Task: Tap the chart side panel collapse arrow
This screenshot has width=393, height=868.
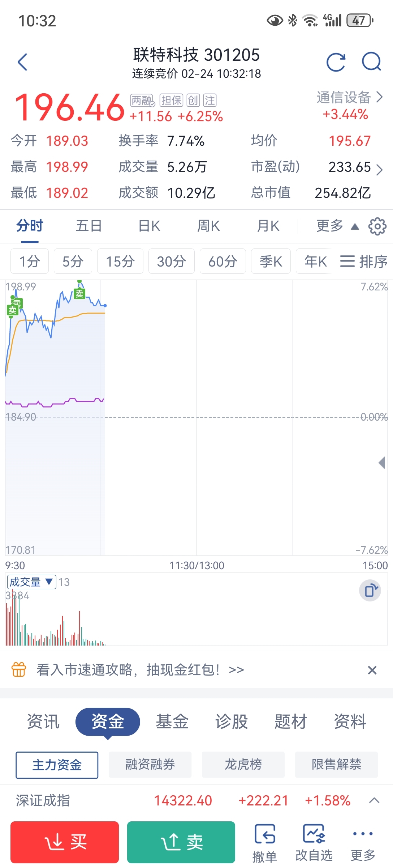Action: (x=382, y=463)
